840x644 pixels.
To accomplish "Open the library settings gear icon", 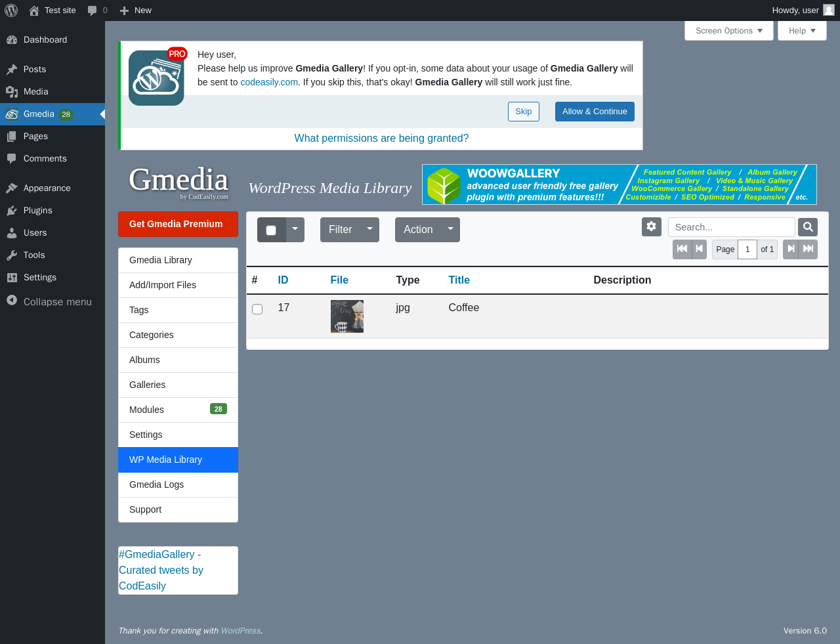I will click(x=652, y=226).
